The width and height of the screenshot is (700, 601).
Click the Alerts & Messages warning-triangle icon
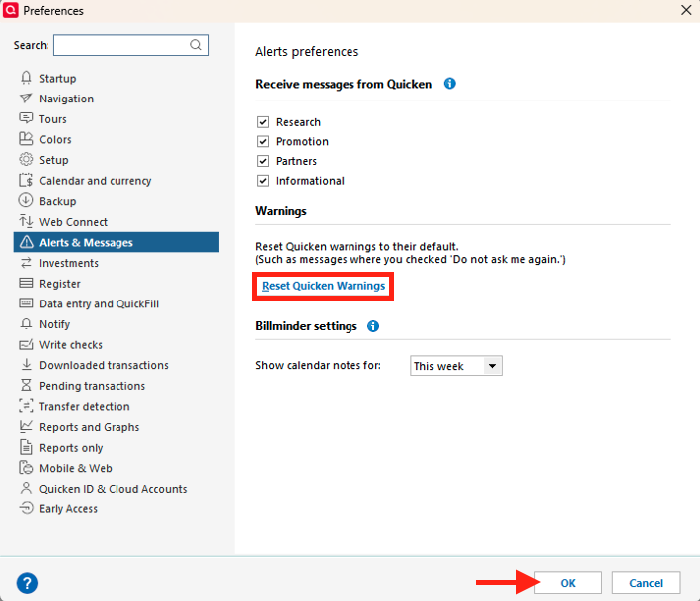(x=27, y=242)
